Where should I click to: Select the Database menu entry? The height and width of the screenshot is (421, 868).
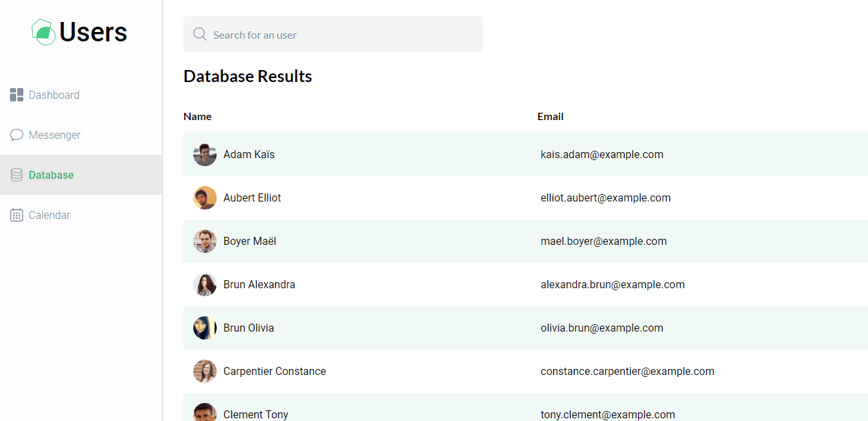click(51, 174)
